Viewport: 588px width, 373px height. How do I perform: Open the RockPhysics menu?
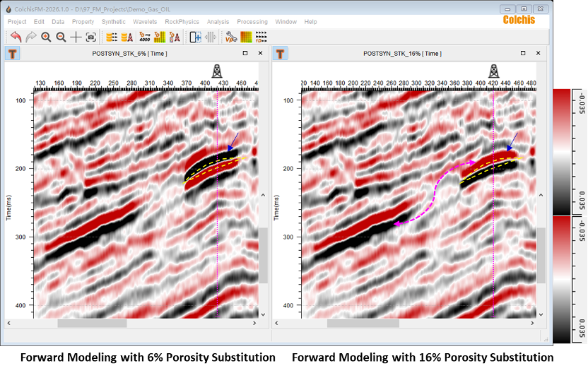click(182, 22)
